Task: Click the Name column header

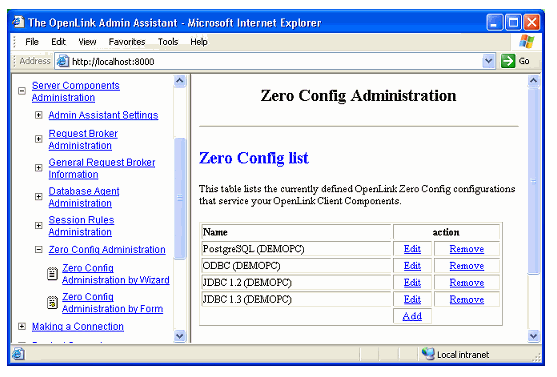Action: point(296,232)
